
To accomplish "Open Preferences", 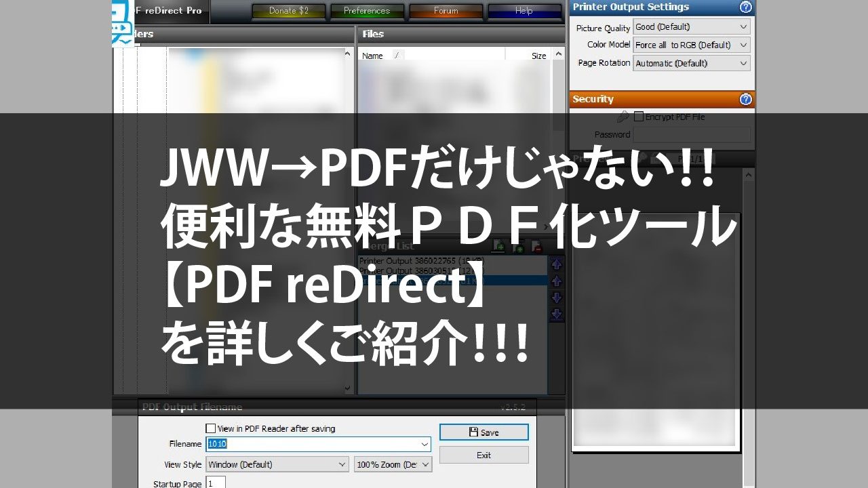I will pyautogui.click(x=367, y=11).
